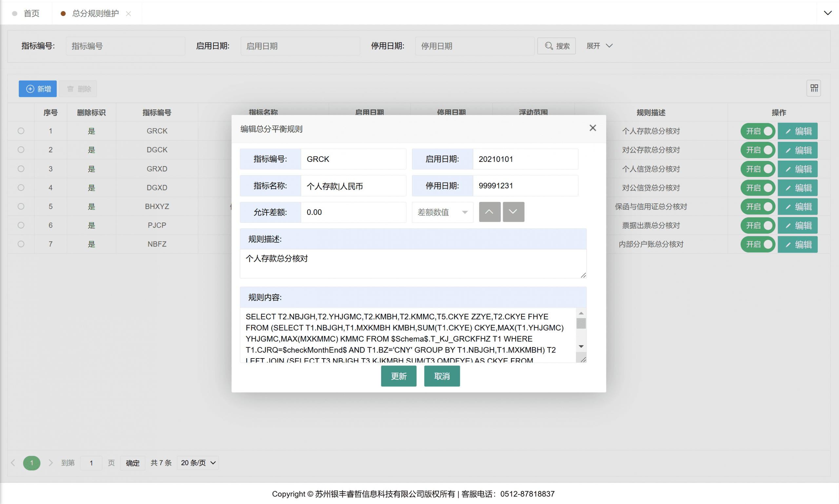Click the column settings grid icon
Viewport: 839px width, 504px height.
tap(814, 88)
